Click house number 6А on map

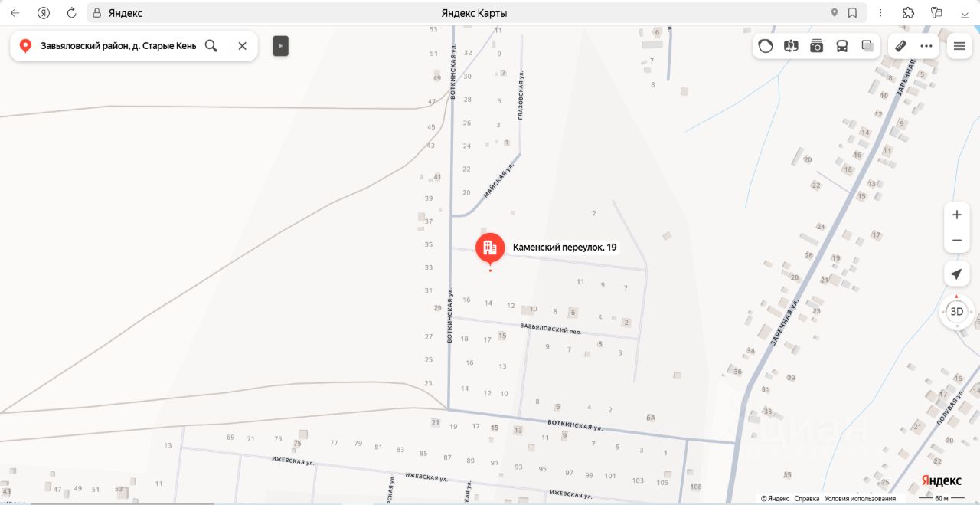(x=651, y=418)
